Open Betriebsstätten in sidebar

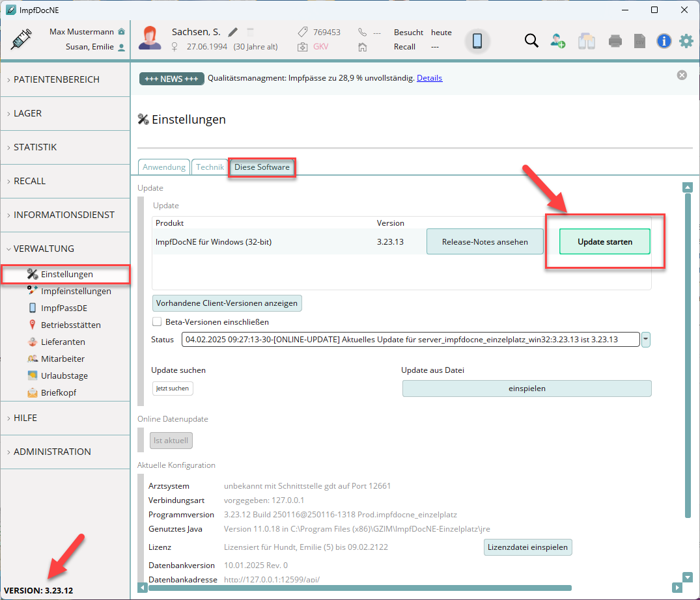[x=70, y=325]
